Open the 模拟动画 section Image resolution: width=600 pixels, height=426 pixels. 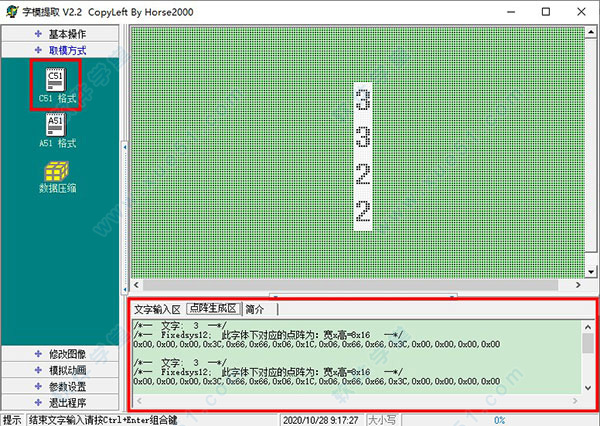pyautogui.click(x=61, y=370)
